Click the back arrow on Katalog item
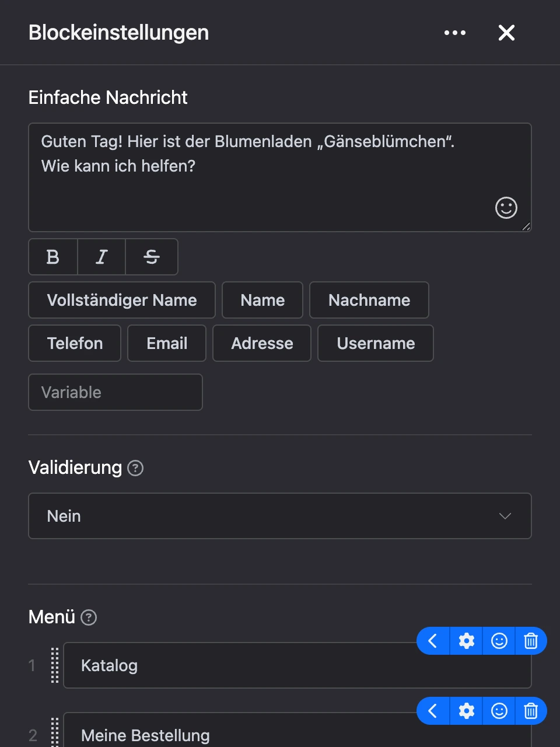This screenshot has width=560, height=747. coord(433,641)
